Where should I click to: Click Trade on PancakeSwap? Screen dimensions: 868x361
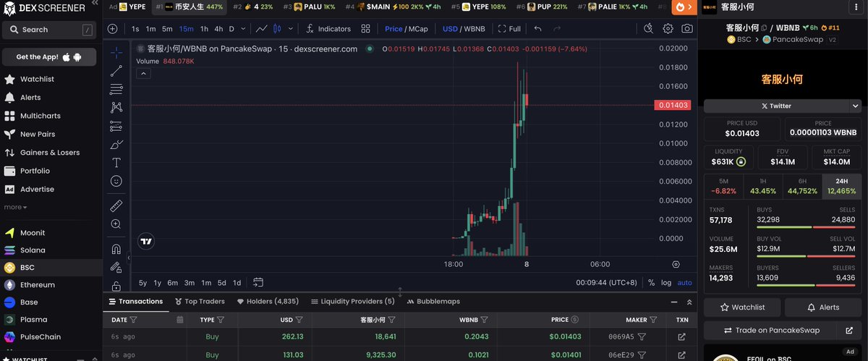point(771,331)
